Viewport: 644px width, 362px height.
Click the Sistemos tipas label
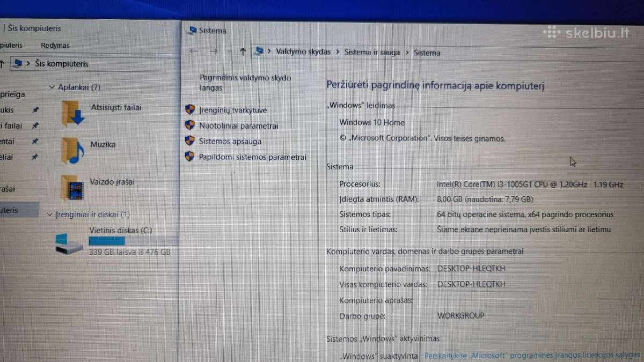(x=365, y=215)
